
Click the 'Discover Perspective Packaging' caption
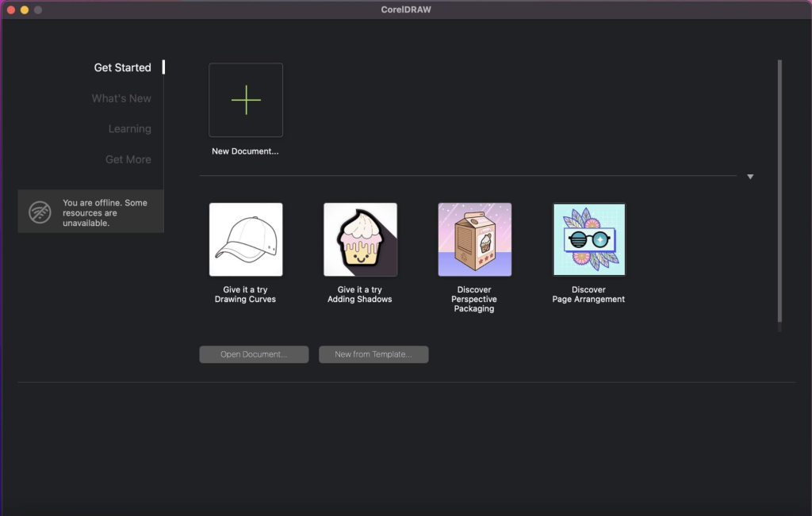point(474,299)
